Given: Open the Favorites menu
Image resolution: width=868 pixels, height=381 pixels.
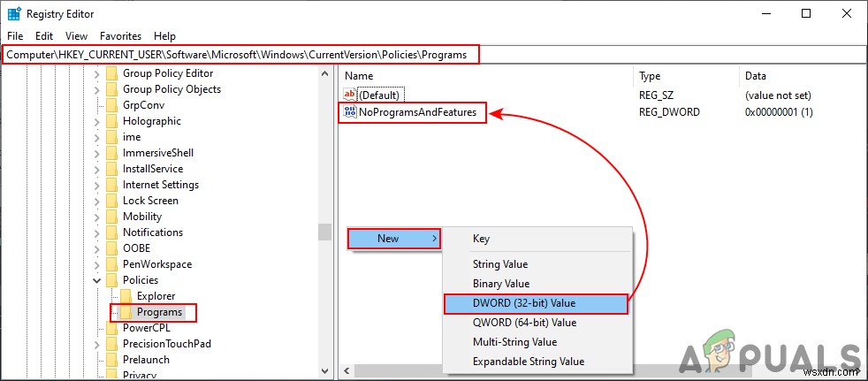Looking at the screenshot, I should point(121,36).
